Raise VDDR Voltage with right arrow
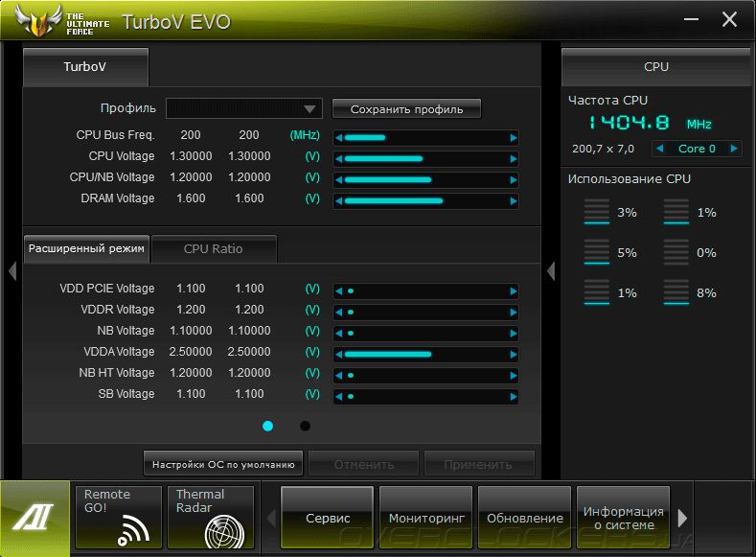The width and height of the screenshot is (756, 557). pos(514,312)
